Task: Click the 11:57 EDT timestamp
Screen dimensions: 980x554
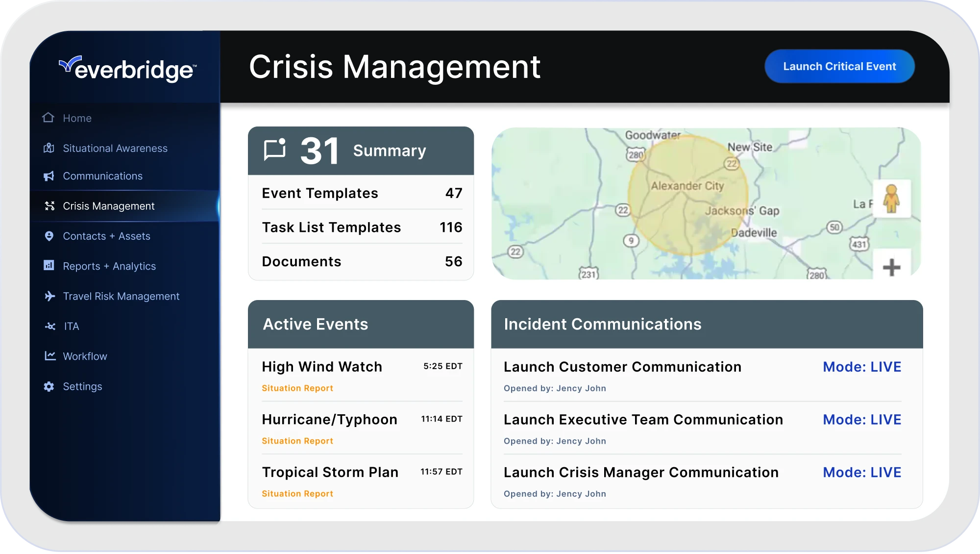Action: [441, 472]
